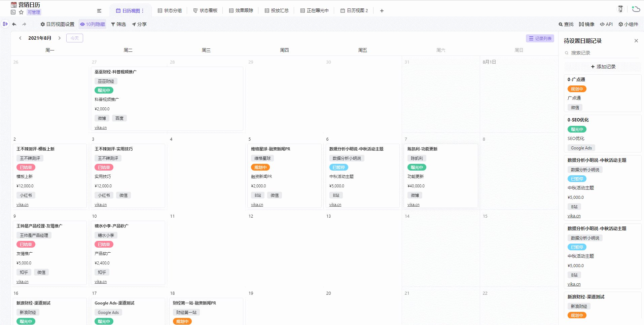
Task: Click the redo arrow icon
Action: click(x=24, y=24)
